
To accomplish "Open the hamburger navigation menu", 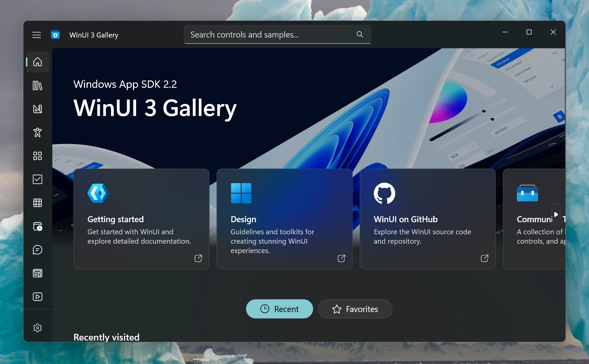I will tap(37, 35).
